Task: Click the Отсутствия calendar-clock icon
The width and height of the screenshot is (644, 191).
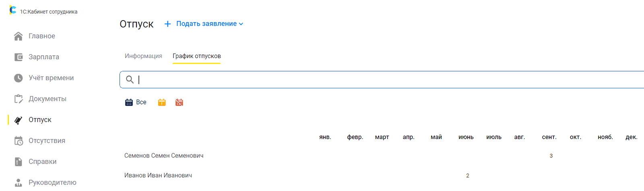Action: coord(19,141)
